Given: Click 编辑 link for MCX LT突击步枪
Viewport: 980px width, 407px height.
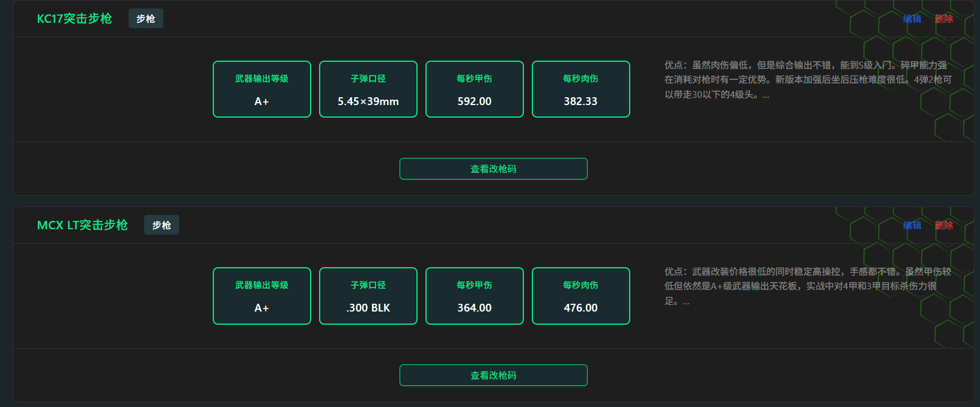Looking at the screenshot, I should pyautogui.click(x=912, y=225).
